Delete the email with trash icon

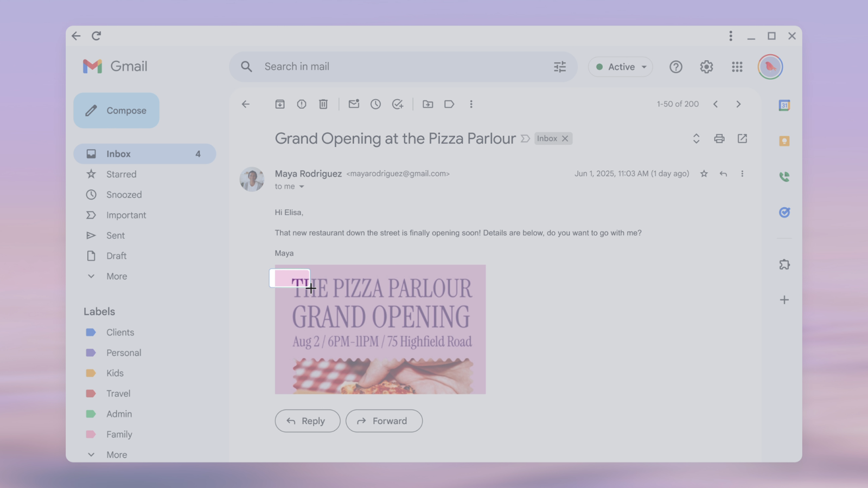323,104
